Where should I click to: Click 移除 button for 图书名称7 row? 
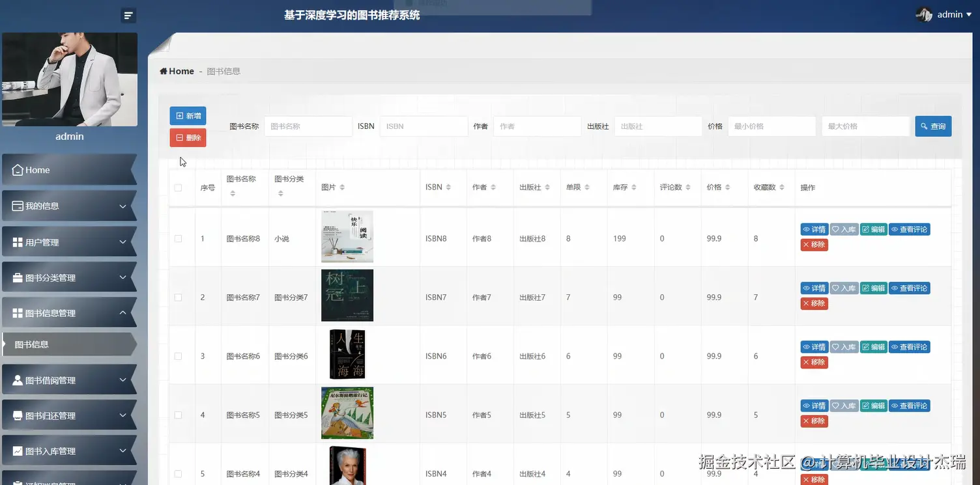point(814,303)
